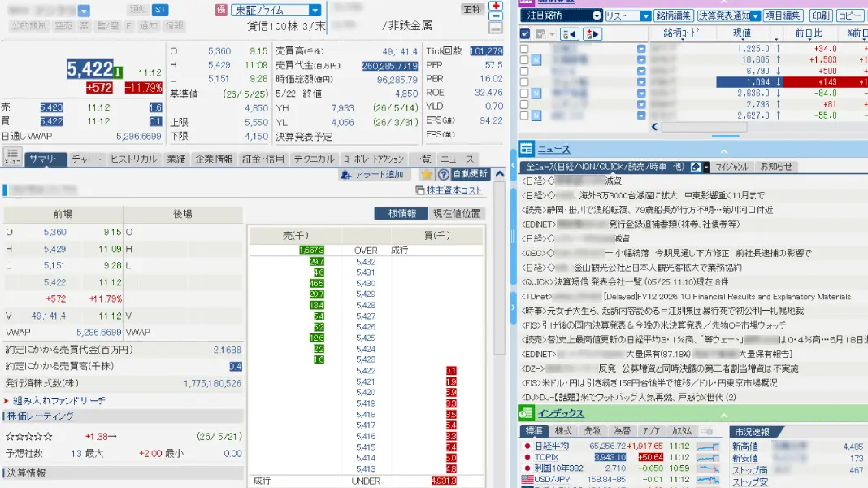868x488 pixels.
Task: Check the box for the 2,636.0 row
Action: click(524, 93)
